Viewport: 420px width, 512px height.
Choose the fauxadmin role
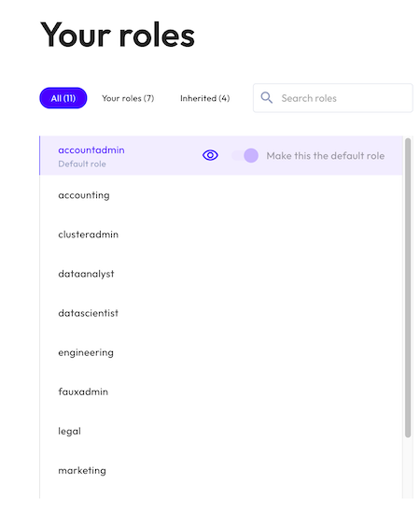click(x=221, y=391)
